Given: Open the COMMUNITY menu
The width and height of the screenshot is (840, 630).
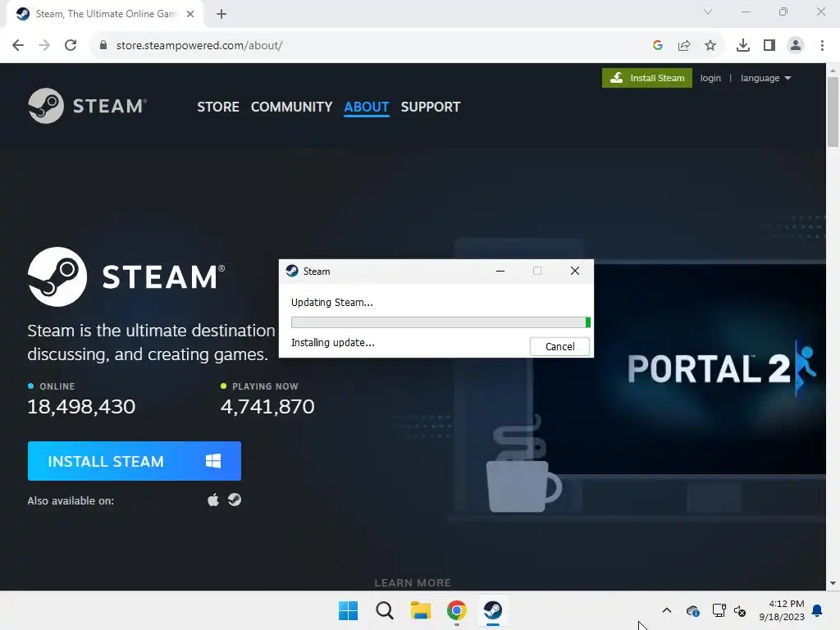Looking at the screenshot, I should click(291, 107).
